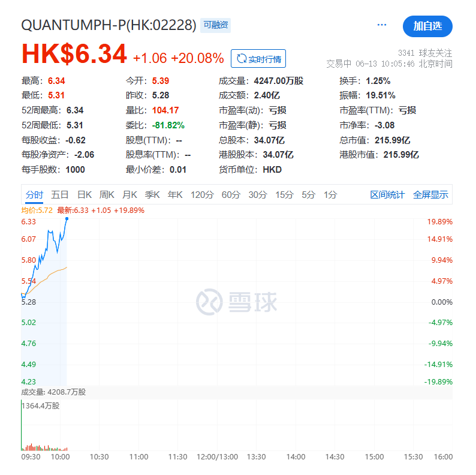This screenshot has width=476, height=475.
Task: Click 货币单位 HKD value
Action: pyautogui.click(x=272, y=170)
